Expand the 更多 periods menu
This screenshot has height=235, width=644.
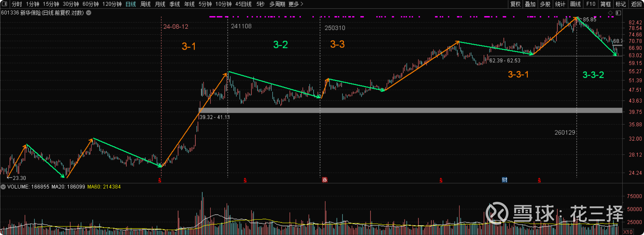pos(296,4)
